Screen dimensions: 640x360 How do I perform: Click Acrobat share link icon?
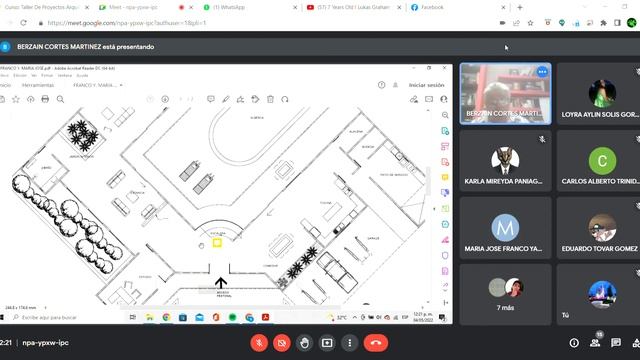pos(414,99)
